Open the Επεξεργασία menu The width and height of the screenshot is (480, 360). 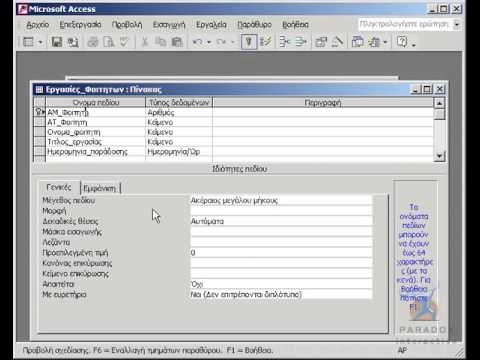(80, 25)
